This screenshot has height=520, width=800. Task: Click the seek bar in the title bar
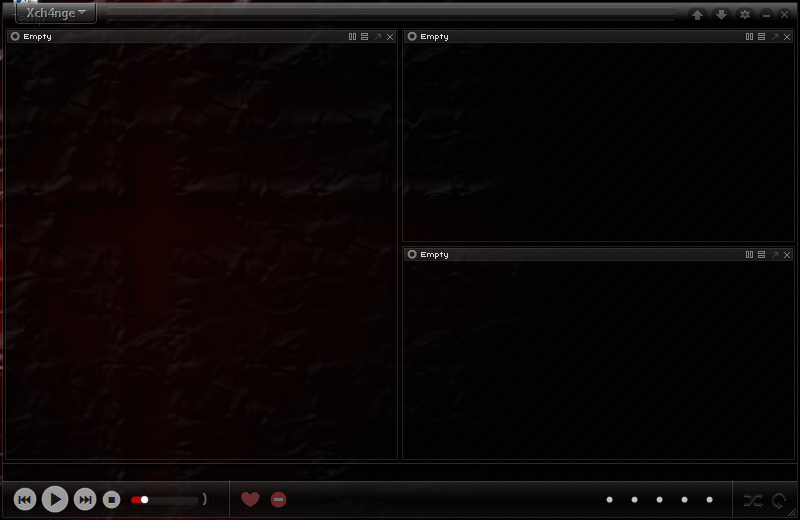391,14
